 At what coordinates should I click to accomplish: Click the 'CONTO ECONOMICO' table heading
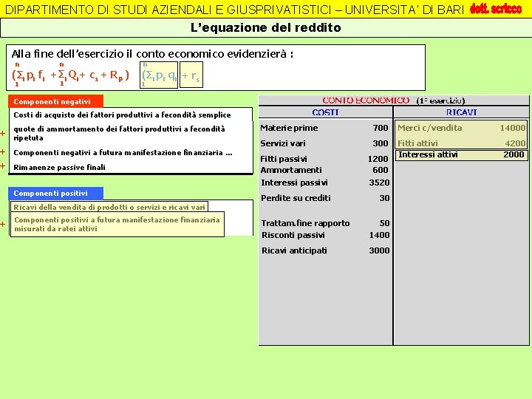coord(366,100)
